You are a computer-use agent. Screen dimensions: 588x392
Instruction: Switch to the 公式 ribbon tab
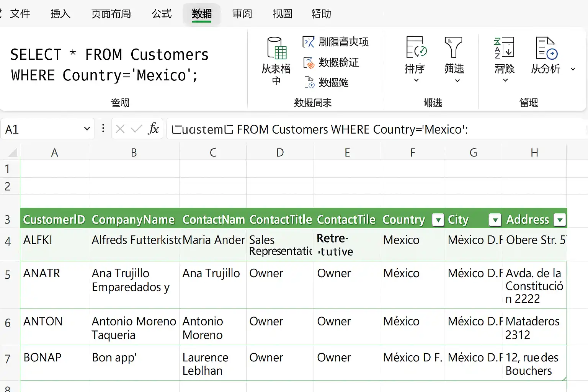coord(162,14)
